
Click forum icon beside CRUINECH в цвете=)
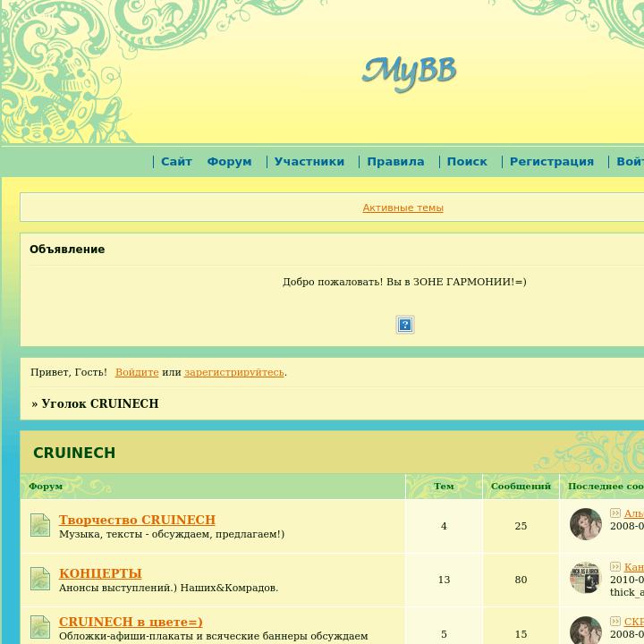pos(40,627)
